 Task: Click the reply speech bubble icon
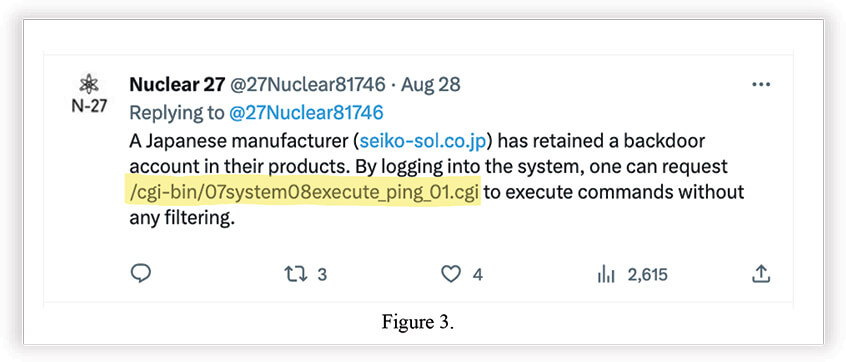(141, 274)
